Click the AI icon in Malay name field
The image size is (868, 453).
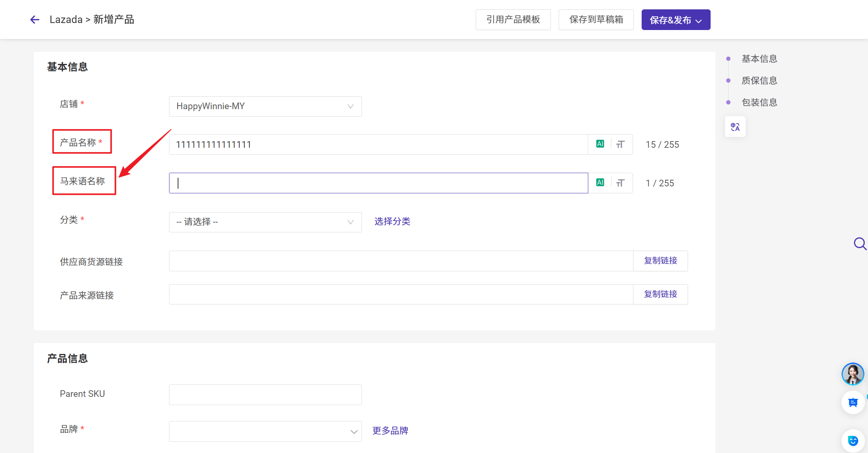(x=600, y=182)
